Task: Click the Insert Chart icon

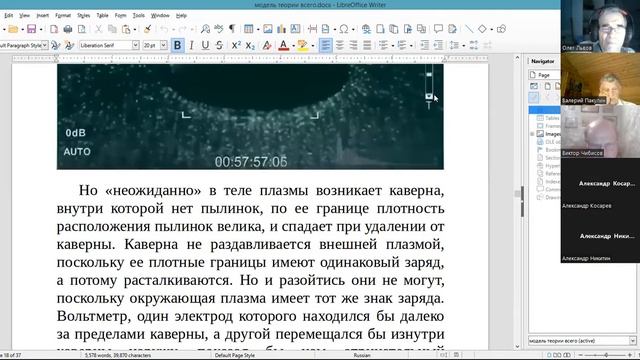Action: [282, 29]
